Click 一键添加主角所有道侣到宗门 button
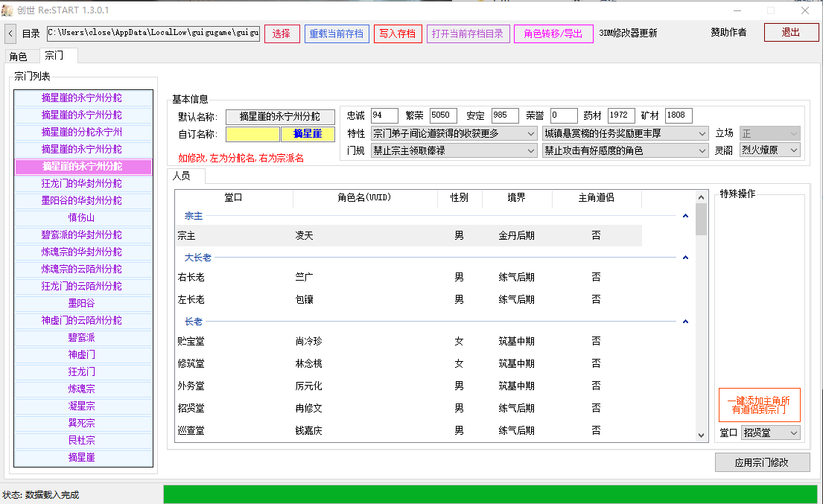The height and width of the screenshot is (504, 823). click(x=760, y=405)
